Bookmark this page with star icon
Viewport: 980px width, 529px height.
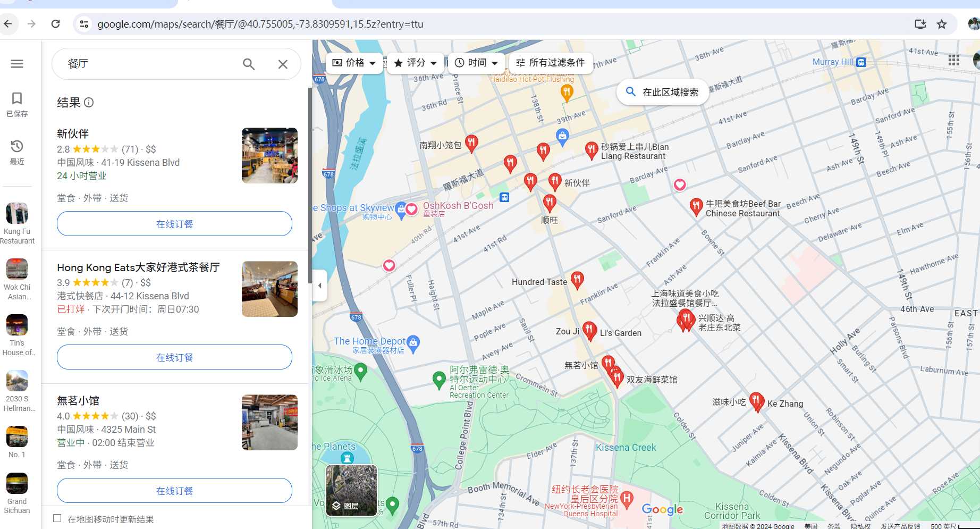click(x=942, y=24)
